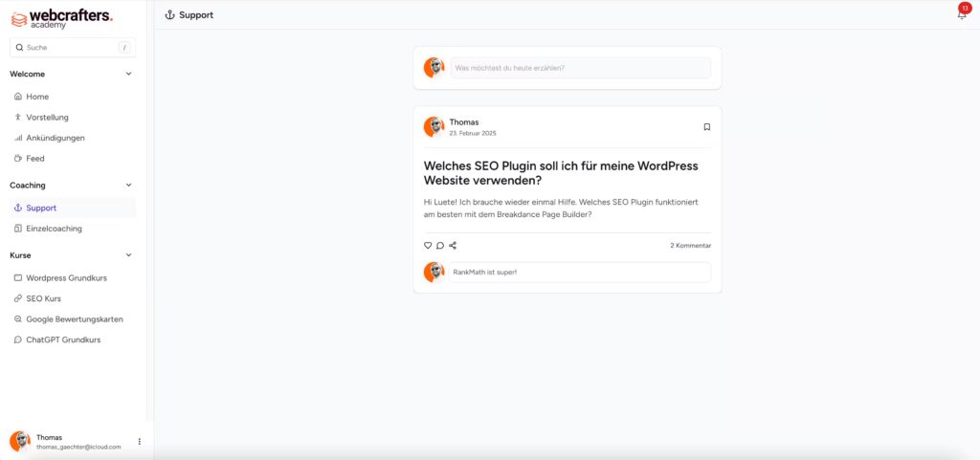Viewport: 980px width, 460px height.
Task: Click the ChatGPT Grundkurs chat bubble icon
Action: click(x=17, y=340)
